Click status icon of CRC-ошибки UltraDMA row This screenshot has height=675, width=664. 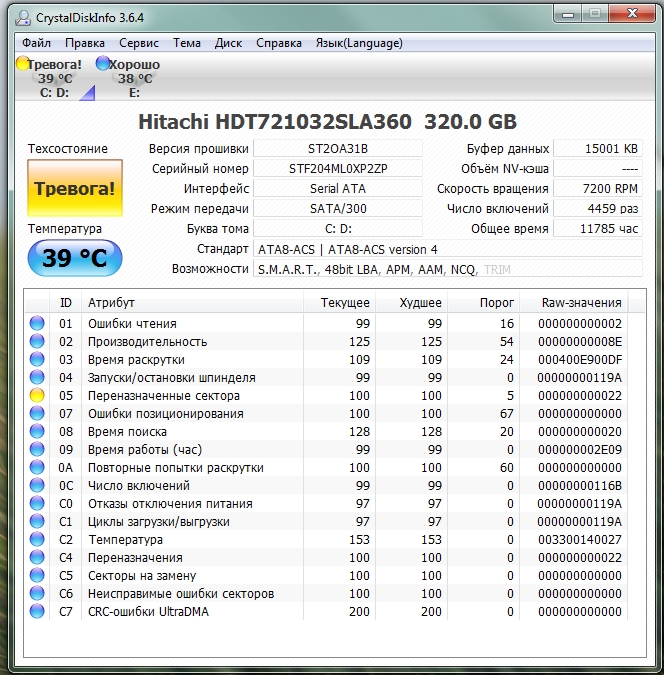[x=37, y=611]
